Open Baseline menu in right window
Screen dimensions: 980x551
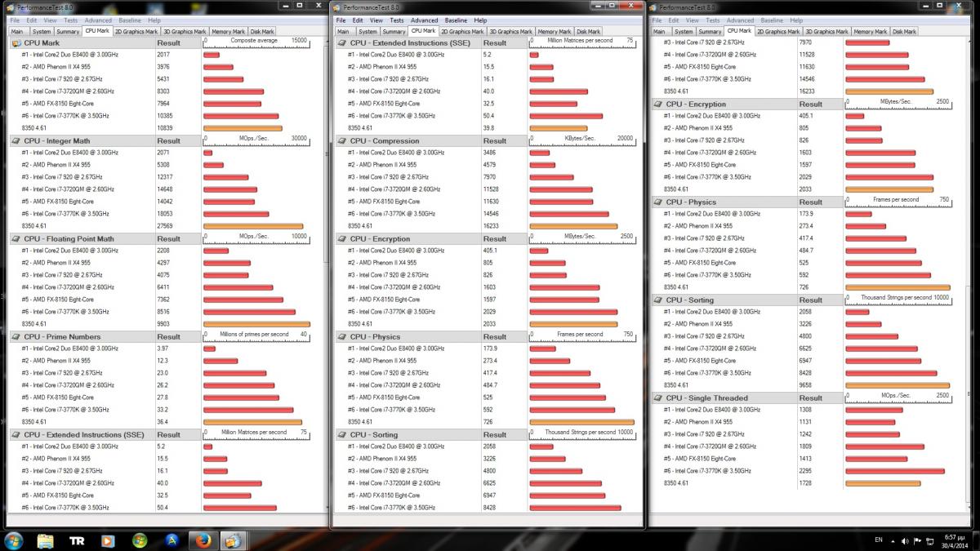coord(772,20)
